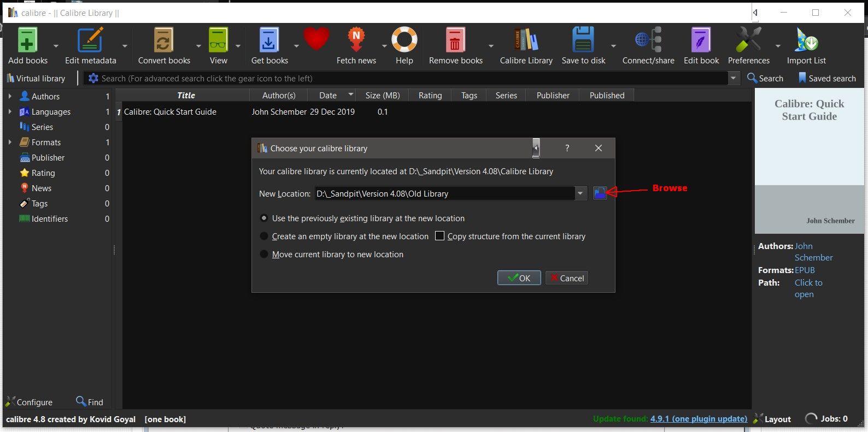Click OK in library dialog

click(x=519, y=278)
